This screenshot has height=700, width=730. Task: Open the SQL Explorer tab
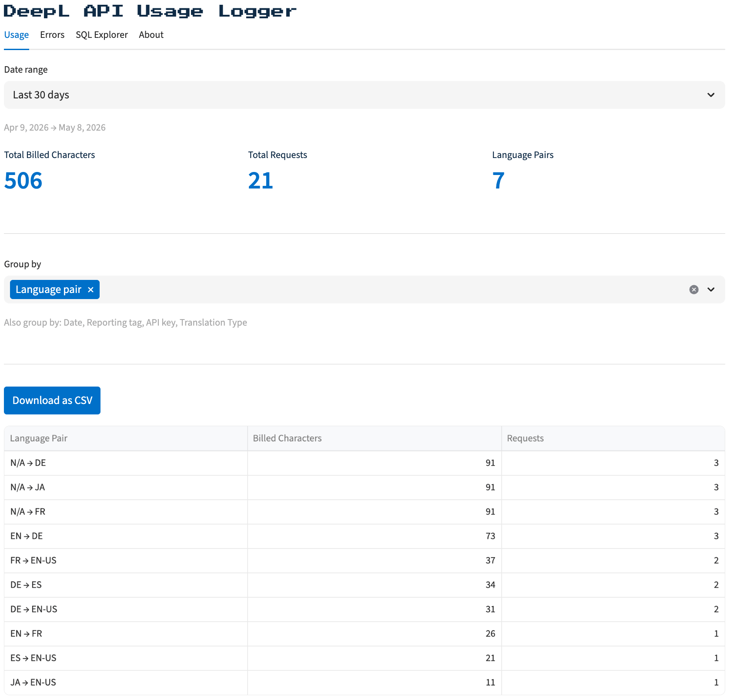[102, 35]
